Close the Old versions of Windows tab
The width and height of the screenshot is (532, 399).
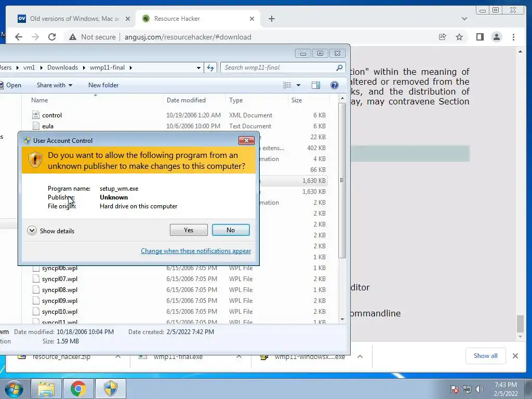click(128, 19)
